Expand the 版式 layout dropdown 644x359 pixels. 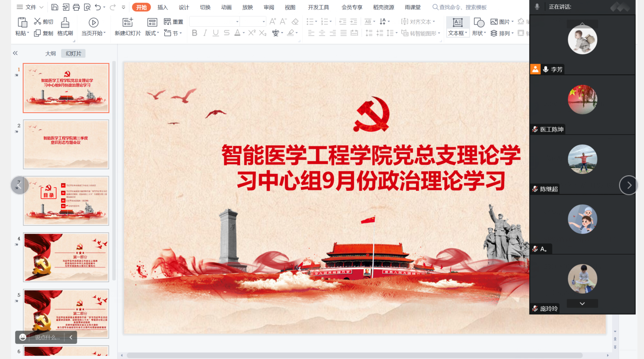[x=152, y=33]
